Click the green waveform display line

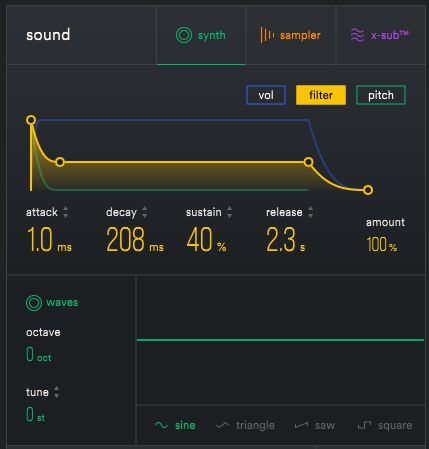click(280, 340)
